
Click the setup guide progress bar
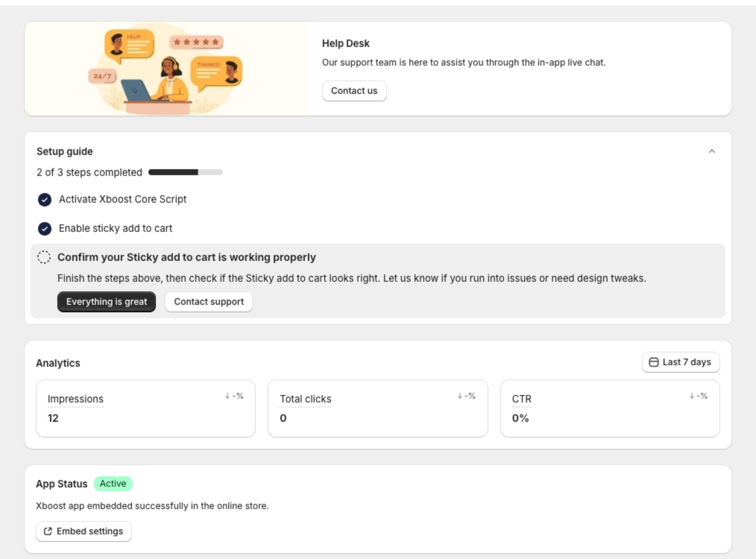186,172
